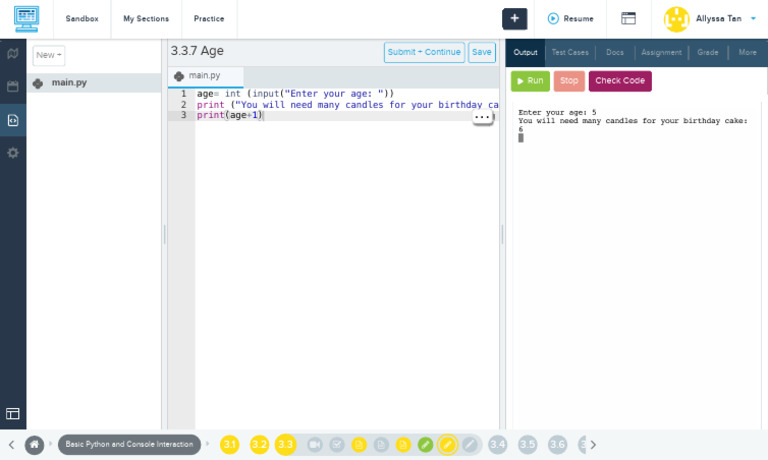Screen dimensions: 768x460
Task: Click the plus create button in top bar
Action: click(514, 18)
